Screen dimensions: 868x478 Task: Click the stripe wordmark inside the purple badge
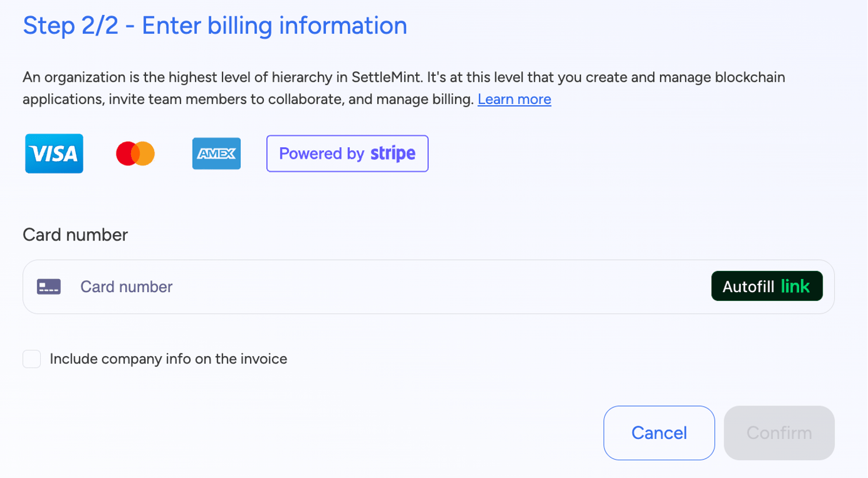coord(393,153)
